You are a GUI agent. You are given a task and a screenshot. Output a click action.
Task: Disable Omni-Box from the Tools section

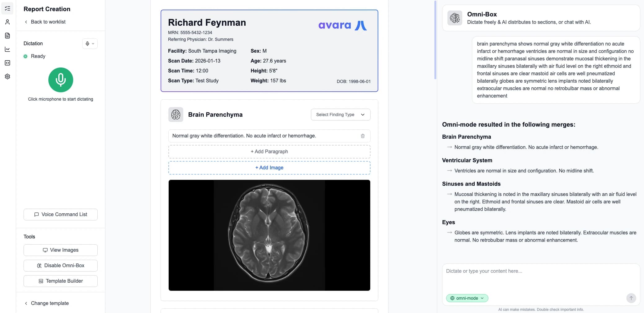point(60,265)
